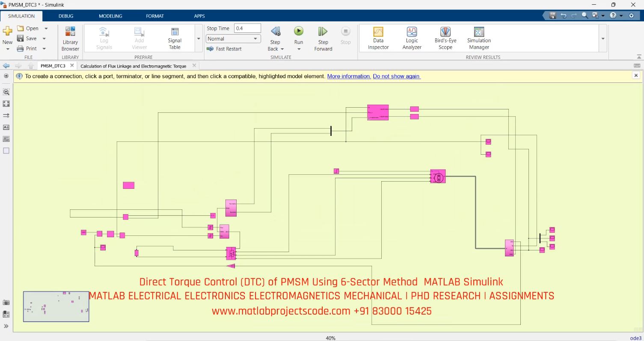The height and width of the screenshot is (341, 644).
Task: Close the PMSM_DTC3 tab
Action: click(72, 66)
